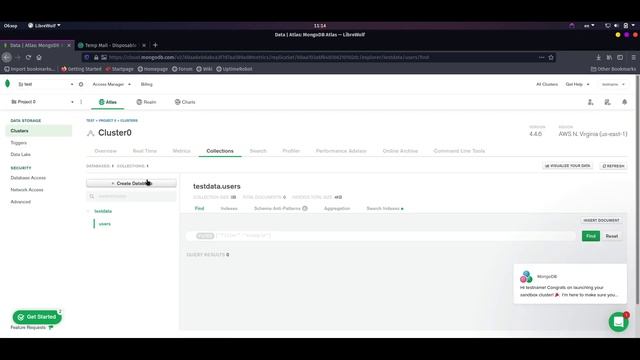Screen dimensions: 640x360
Task: Click the system network icon
Action: click(608, 26)
